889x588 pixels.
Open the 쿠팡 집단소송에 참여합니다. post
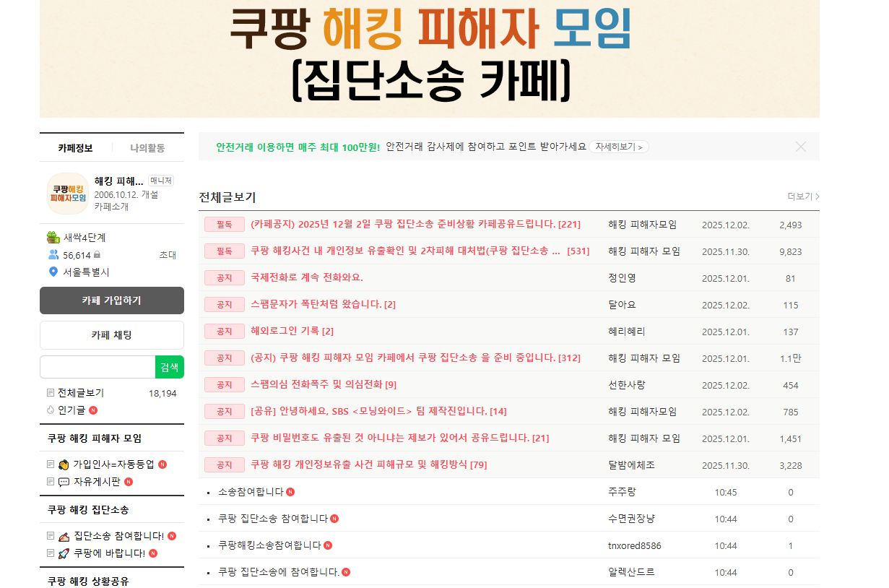click(x=279, y=572)
